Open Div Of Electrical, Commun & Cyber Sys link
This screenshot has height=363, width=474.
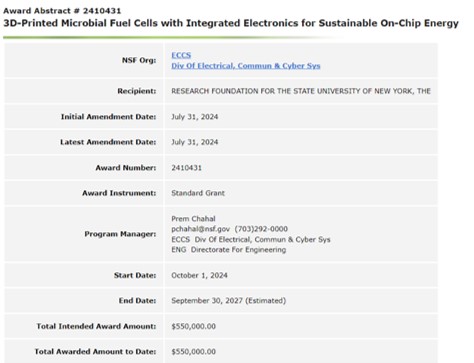click(x=246, y=66)
